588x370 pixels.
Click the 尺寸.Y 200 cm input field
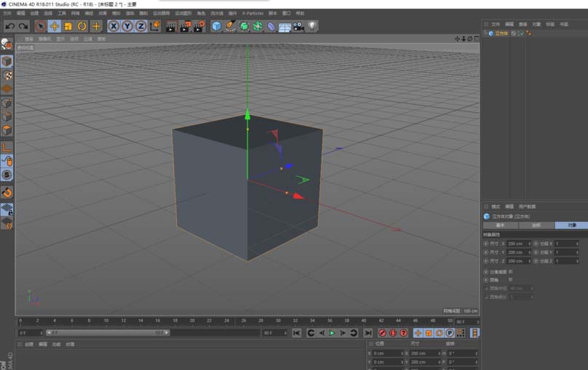point(515,252)
